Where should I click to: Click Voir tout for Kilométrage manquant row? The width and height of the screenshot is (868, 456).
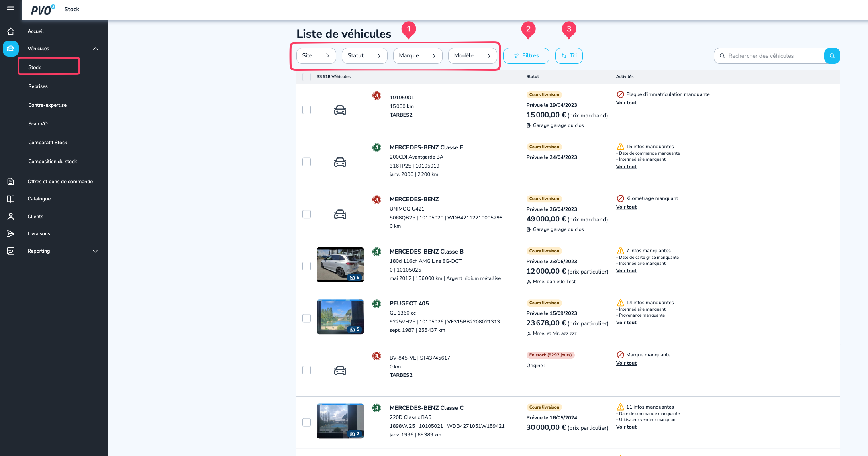[x=626, y=207]
